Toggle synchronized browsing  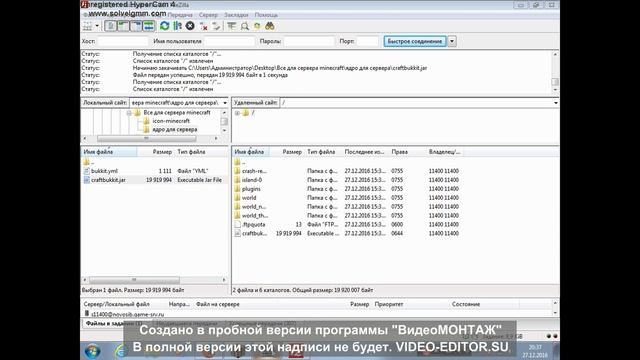click(257, 26)
